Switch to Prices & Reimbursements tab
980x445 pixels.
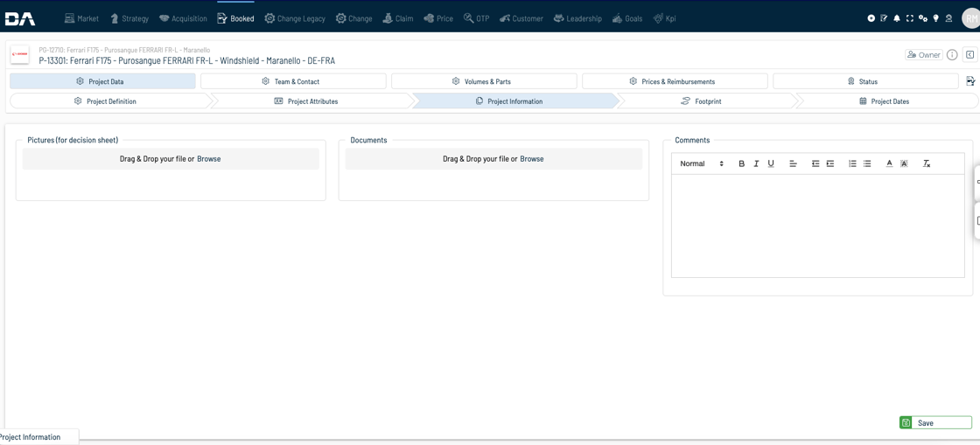(675, 81)
